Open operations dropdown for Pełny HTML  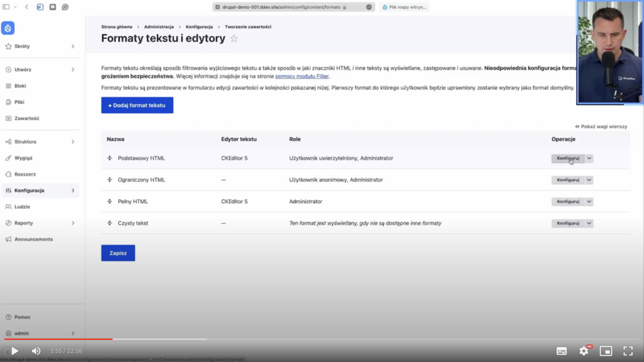pos(589,202)
